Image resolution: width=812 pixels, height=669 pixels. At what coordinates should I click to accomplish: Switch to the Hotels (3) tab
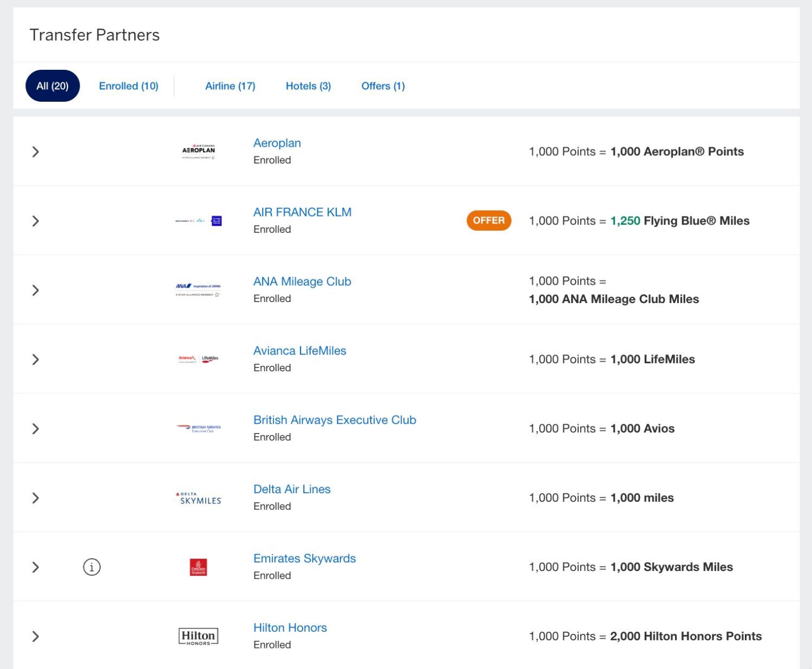point(307,86)
